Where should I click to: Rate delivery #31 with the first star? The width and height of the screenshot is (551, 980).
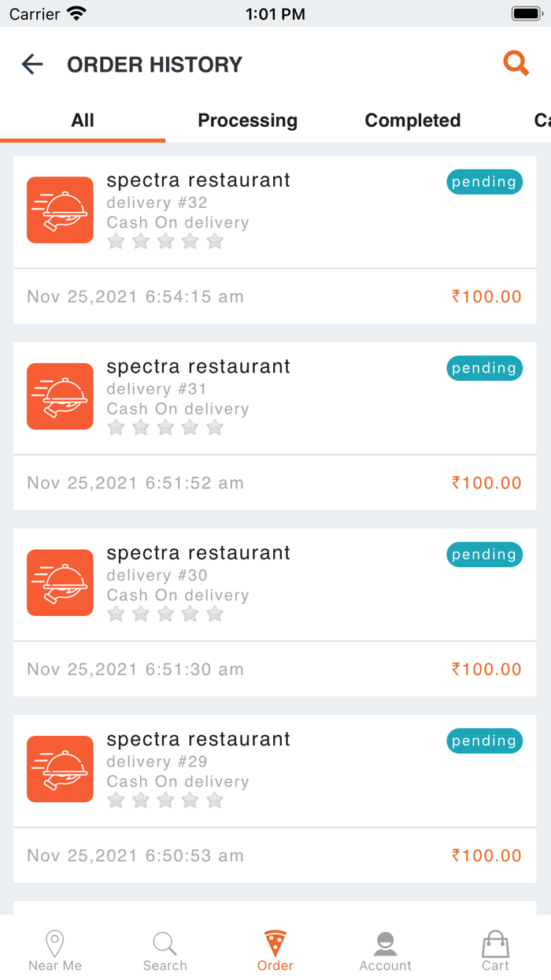pyautogui.click(x=116, y=428)
